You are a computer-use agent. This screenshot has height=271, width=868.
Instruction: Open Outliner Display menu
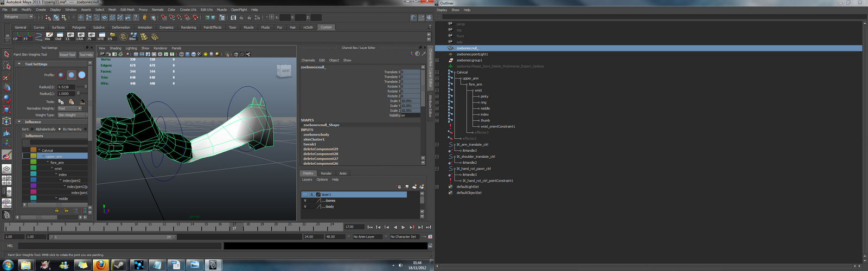click(x=442, y=10)
